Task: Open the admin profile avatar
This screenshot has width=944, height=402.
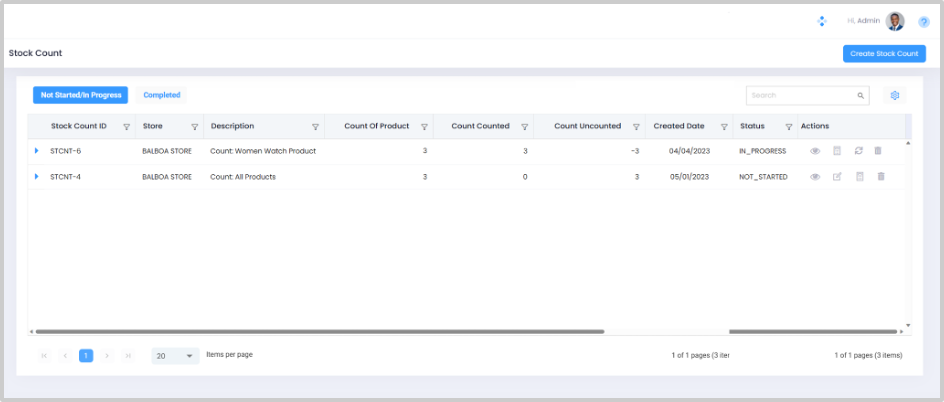Action: pyautogui.click(x=895, y=21)
